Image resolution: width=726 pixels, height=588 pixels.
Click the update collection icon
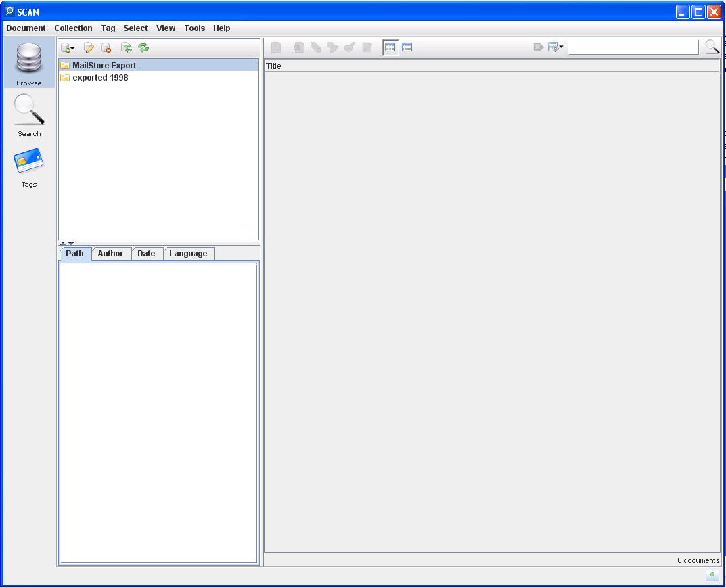coord(126,47)
